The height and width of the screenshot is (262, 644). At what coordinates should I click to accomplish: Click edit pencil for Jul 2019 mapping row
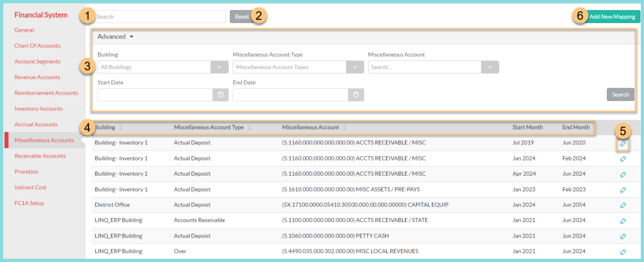click(x=623, y=143)
